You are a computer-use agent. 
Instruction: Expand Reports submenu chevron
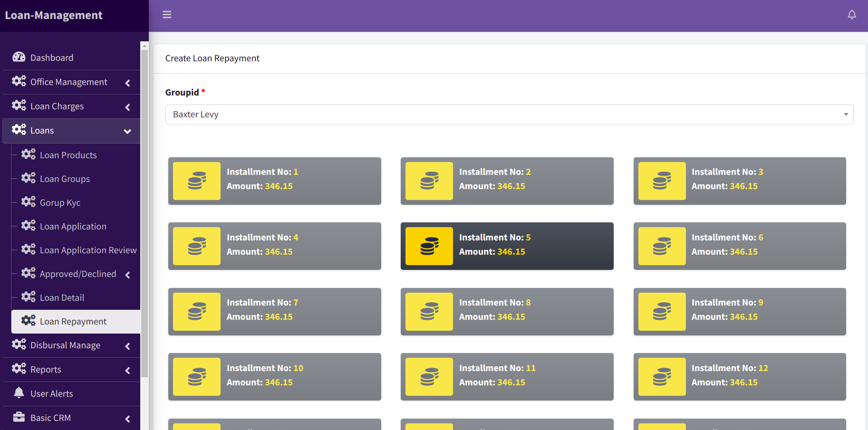pos(127,371)
